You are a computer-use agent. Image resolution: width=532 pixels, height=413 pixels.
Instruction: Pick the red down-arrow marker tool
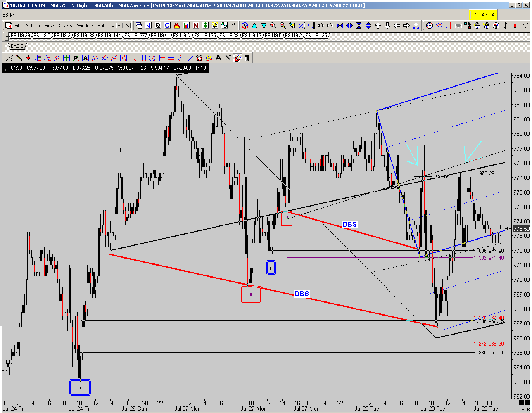click(28, 58)
